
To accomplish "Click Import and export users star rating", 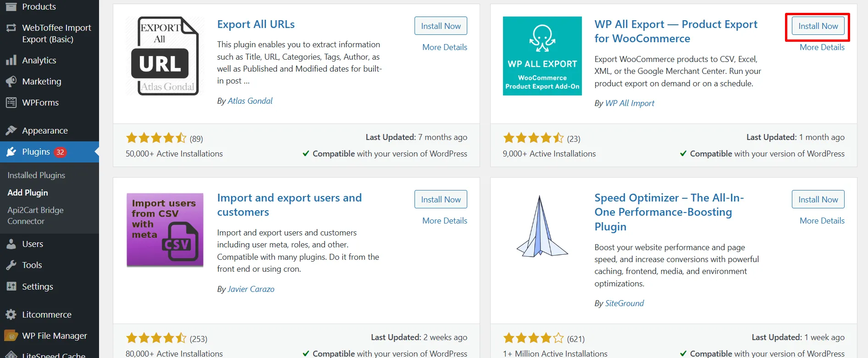I will click(156, 338).
